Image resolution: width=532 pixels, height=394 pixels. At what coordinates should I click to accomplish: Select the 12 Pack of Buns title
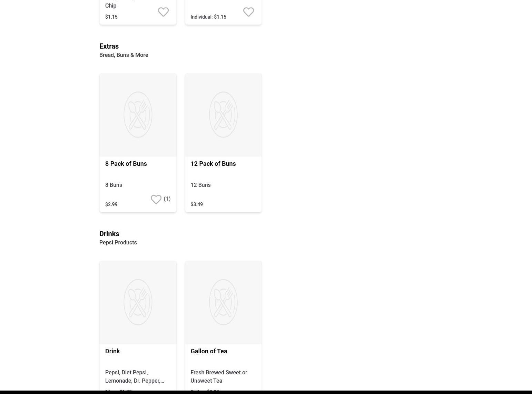tap(213, 164)
